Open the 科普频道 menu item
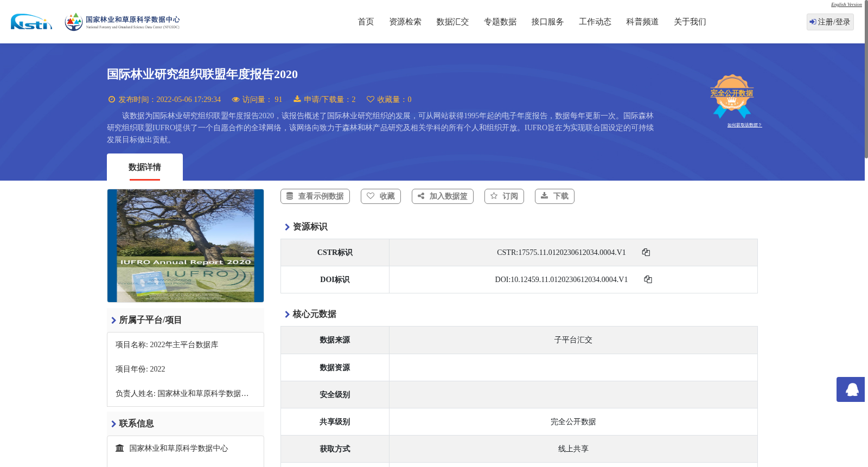 pyautogui.click(x=642, y=22)
